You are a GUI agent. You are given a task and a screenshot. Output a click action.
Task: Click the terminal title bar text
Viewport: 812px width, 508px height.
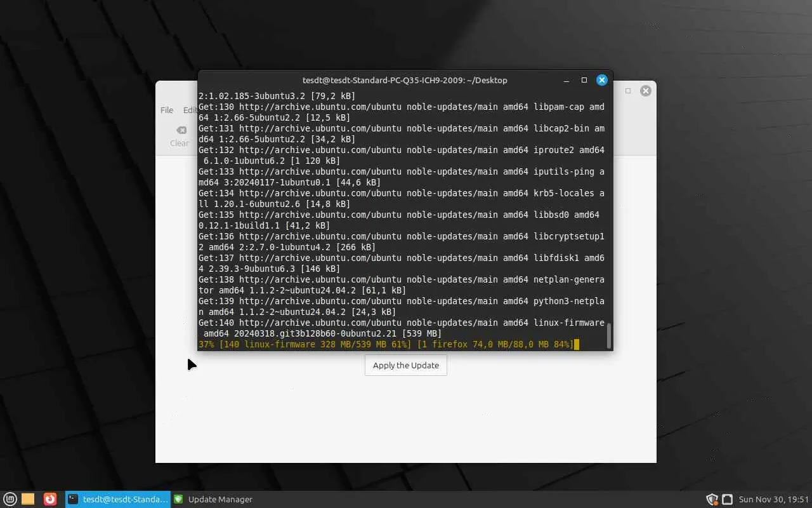pyautogui.click(x=405, y=80)
